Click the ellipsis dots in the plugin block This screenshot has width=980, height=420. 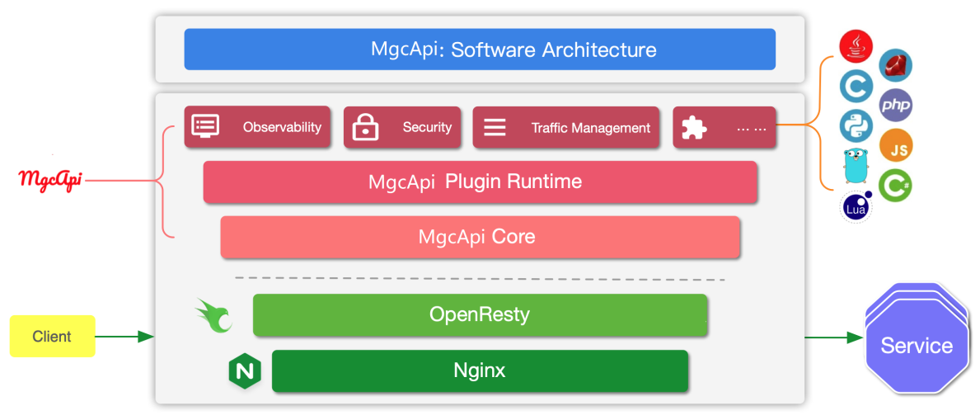[751, 129]
